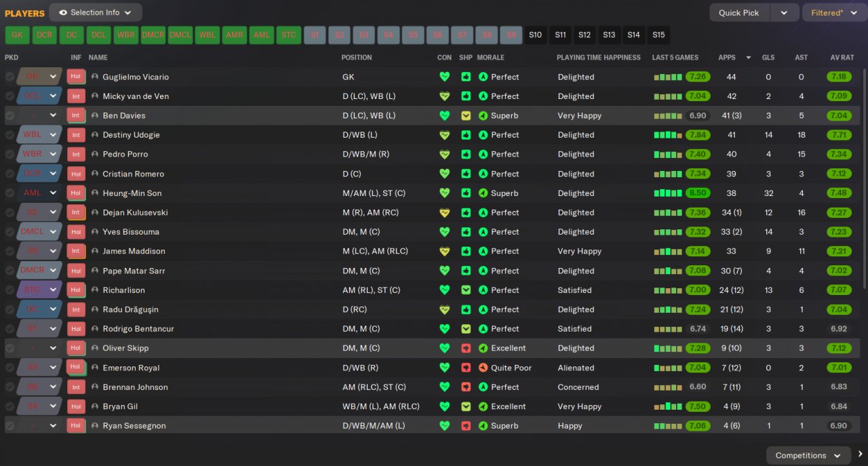This screenshot has height=466, width=868.
Task: Select the AML position chip
Action: coord(262,35)
